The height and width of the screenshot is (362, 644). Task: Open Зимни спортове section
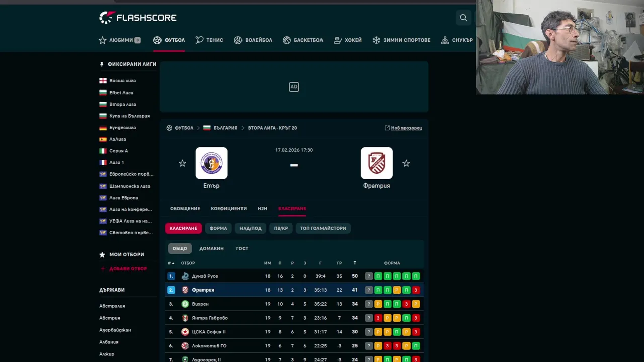401,40
